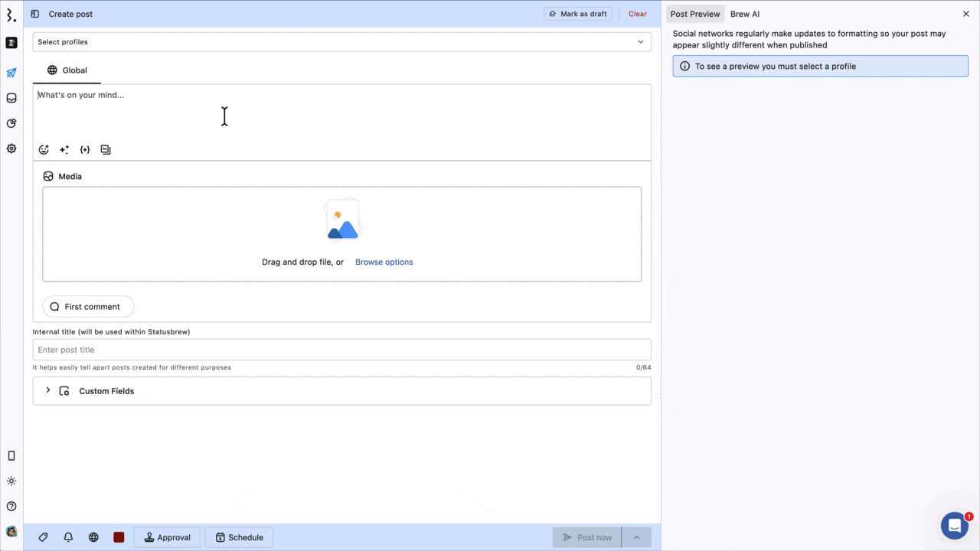Click the Mark as draft button
Viewport: 980px width, 551px height.
578,14
